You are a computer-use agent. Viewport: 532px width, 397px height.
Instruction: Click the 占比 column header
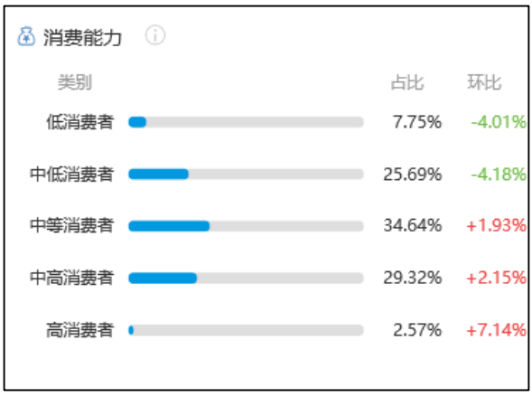click(407, 82)
